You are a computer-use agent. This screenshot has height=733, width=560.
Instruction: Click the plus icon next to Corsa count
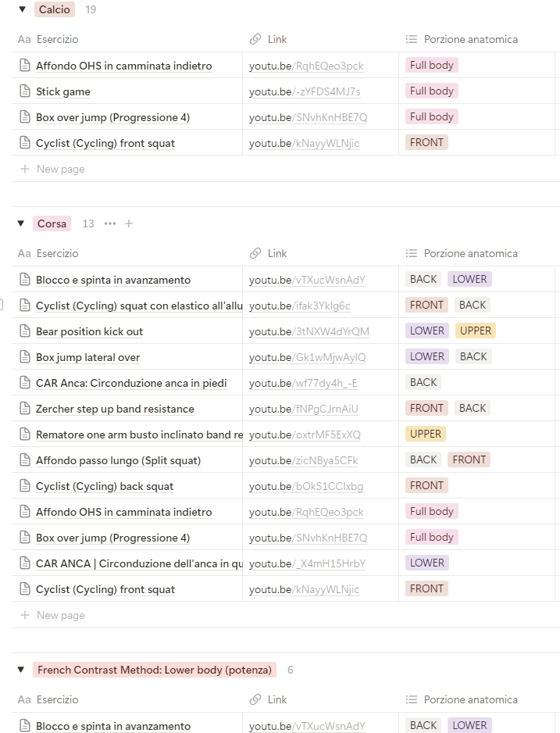pos(129,223)
